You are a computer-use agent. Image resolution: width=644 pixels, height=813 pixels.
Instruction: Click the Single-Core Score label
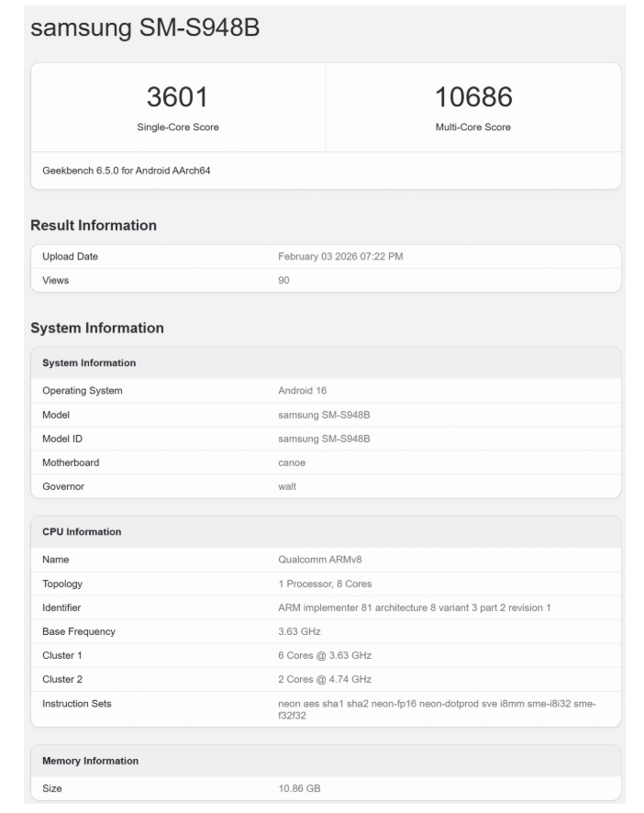(x=178, y=127)
